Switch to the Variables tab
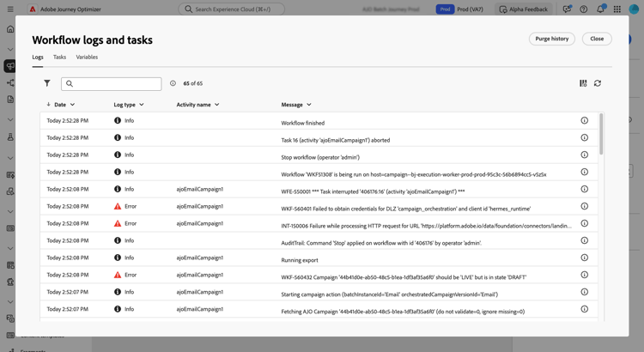Image resolution: width=644 pixels, height=352 pixels. point(87,58)
